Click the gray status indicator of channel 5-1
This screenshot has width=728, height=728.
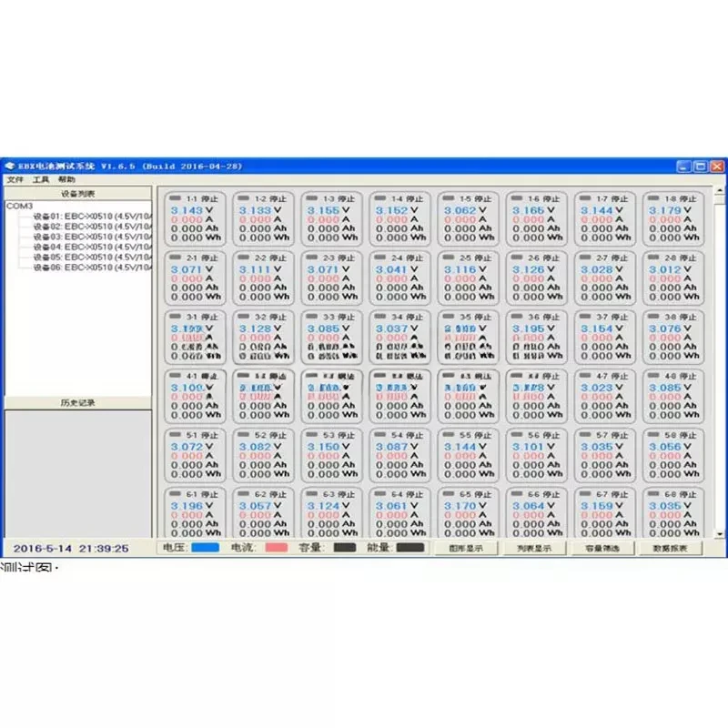[x=175, y=435]
